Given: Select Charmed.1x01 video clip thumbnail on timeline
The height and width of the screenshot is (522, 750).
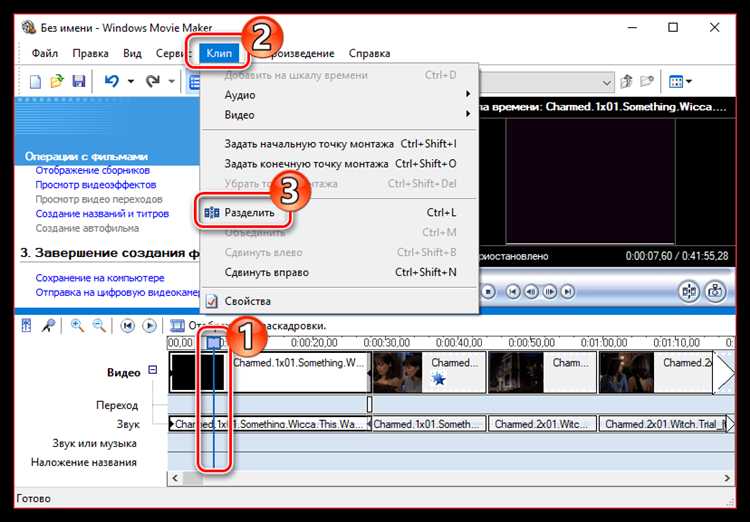Looking at the screenshot, I should (x=300, y=372).
